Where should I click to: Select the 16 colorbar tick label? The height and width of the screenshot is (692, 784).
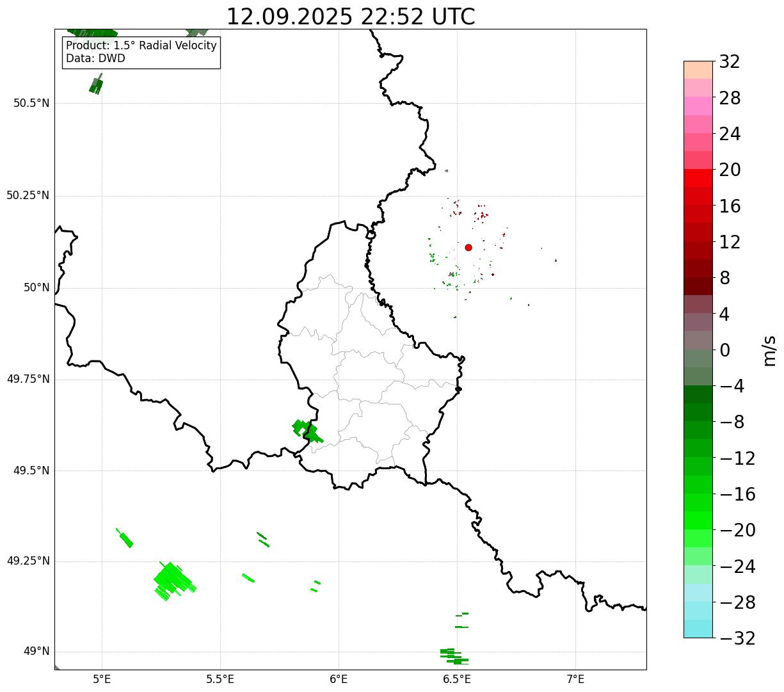click(x=730, y=206)
